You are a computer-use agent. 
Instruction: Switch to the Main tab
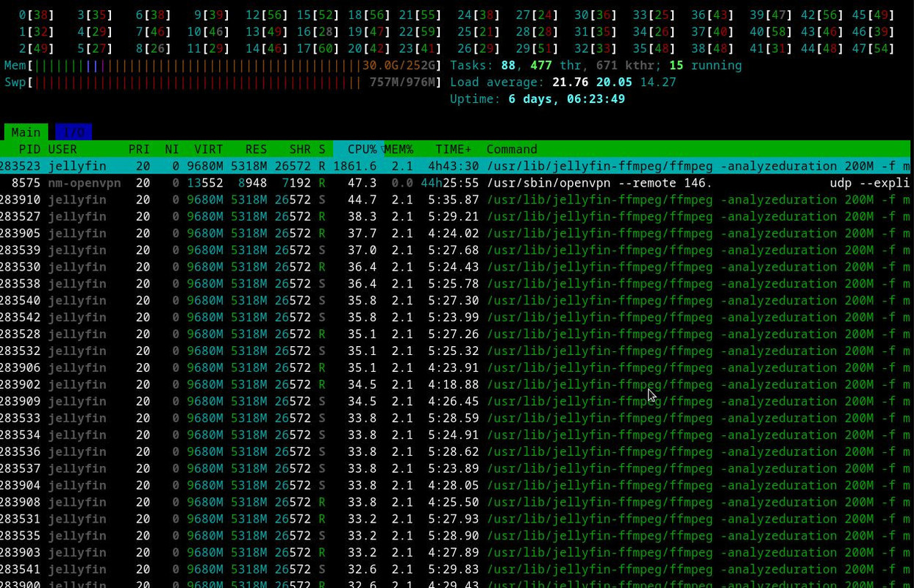coord(26,132)
